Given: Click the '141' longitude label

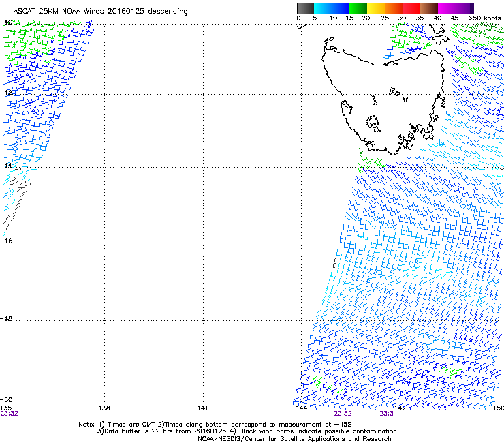Looking at the screenshot, I should (202, 408).
